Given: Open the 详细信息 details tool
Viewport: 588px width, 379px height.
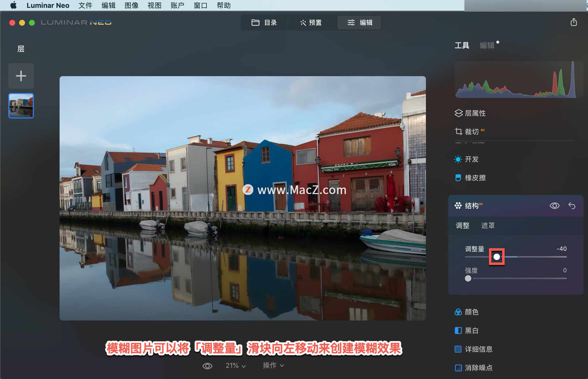Looking at the screenshot, I should click(x=473, y=349).
